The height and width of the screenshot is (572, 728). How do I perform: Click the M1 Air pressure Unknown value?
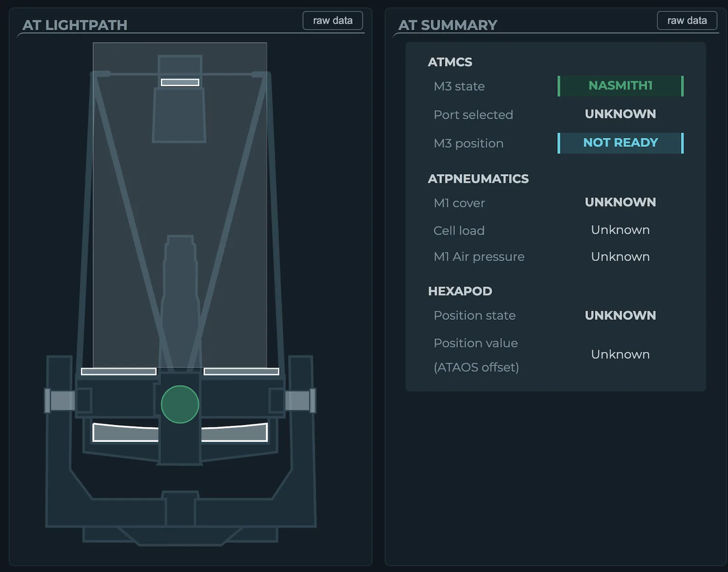point(621,257)
